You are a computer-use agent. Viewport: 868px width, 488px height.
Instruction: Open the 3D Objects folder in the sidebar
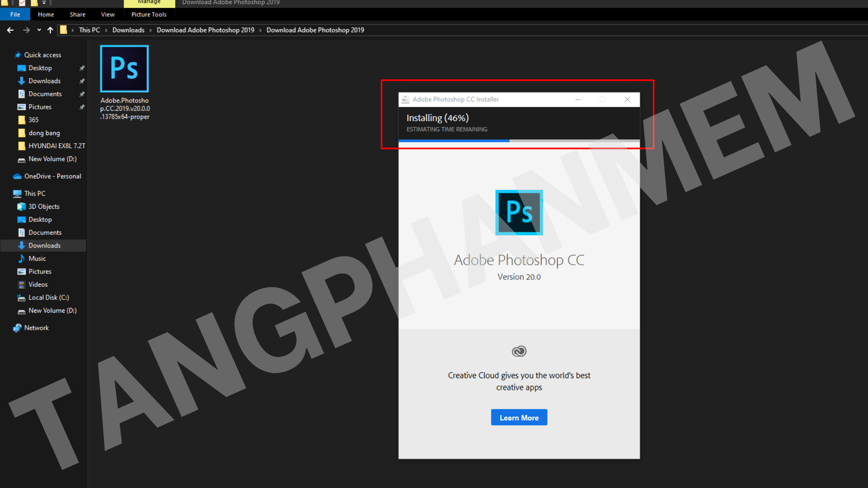[44, 206]
